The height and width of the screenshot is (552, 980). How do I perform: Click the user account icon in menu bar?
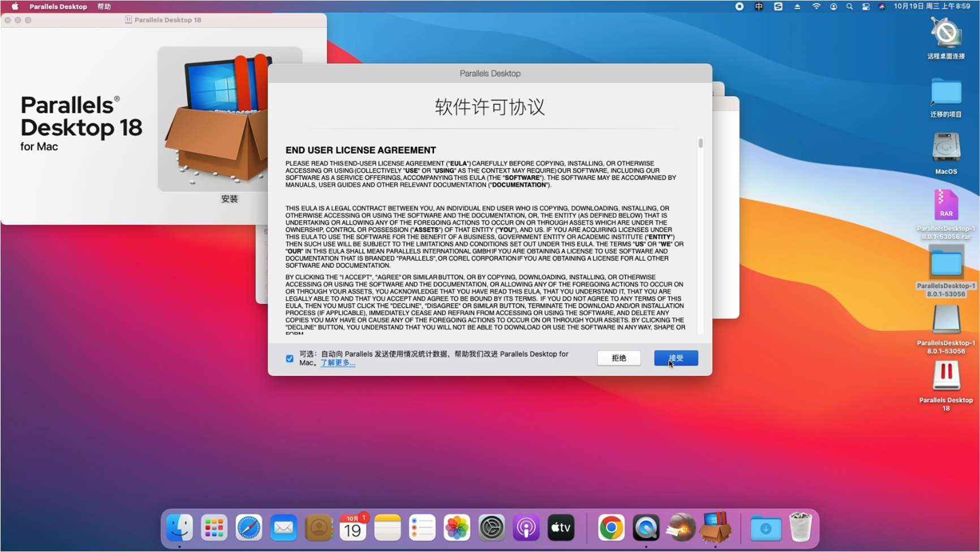833,6
